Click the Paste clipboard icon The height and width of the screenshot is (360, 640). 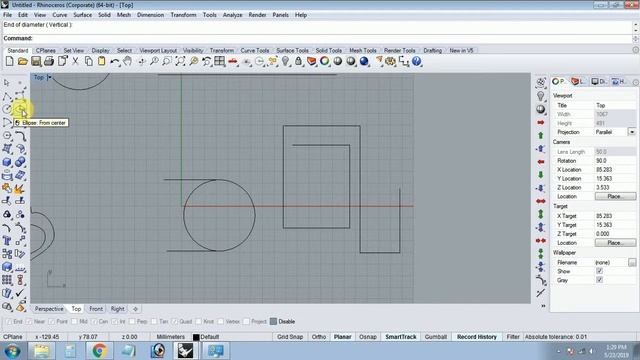point(102,62)
